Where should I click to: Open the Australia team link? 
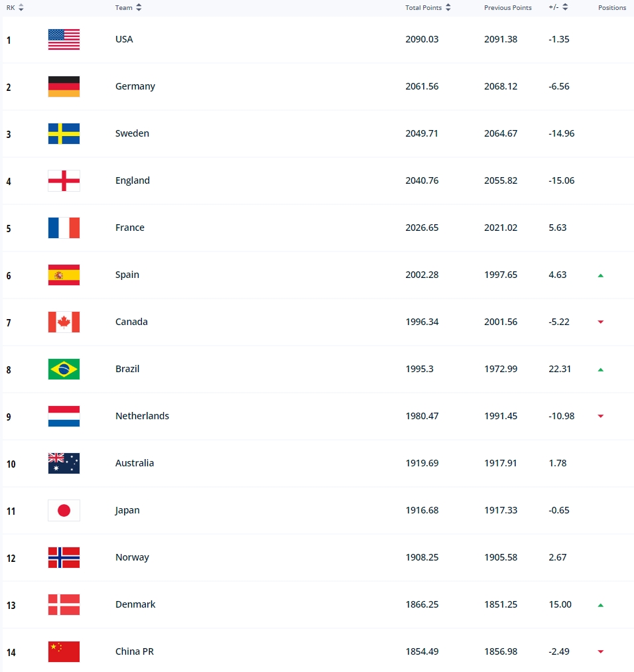135,463
